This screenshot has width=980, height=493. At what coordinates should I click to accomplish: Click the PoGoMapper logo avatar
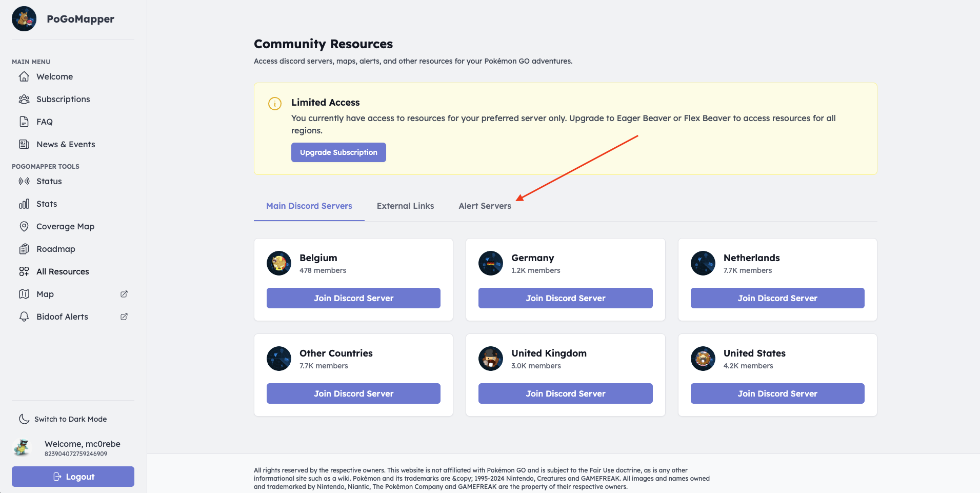[24, 19]
